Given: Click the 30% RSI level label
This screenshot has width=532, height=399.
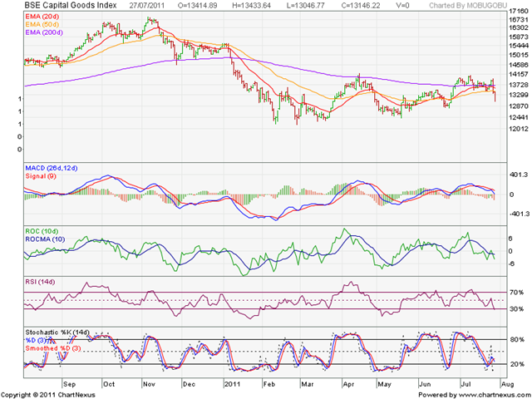Looking at the screenshot, I should 517,309.
